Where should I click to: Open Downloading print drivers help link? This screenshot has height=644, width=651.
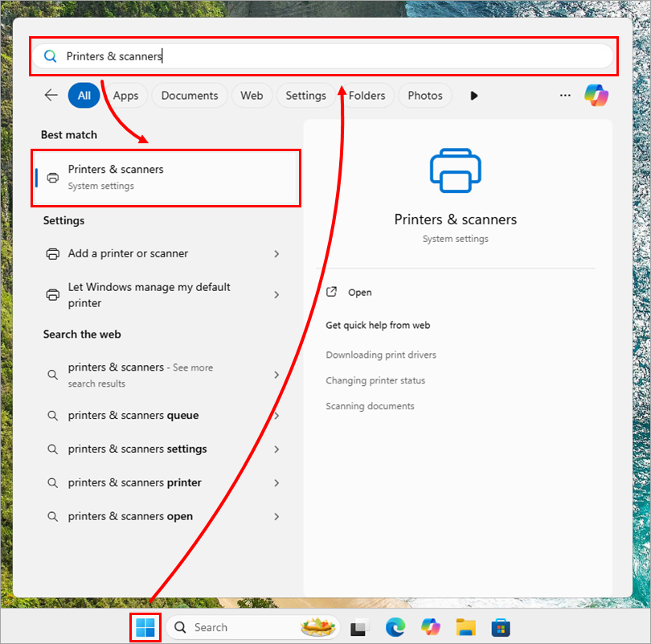tap(381, 355)
